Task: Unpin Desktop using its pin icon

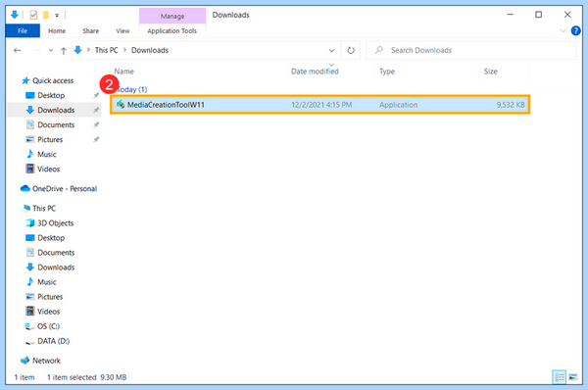Action: click(96, 95)
